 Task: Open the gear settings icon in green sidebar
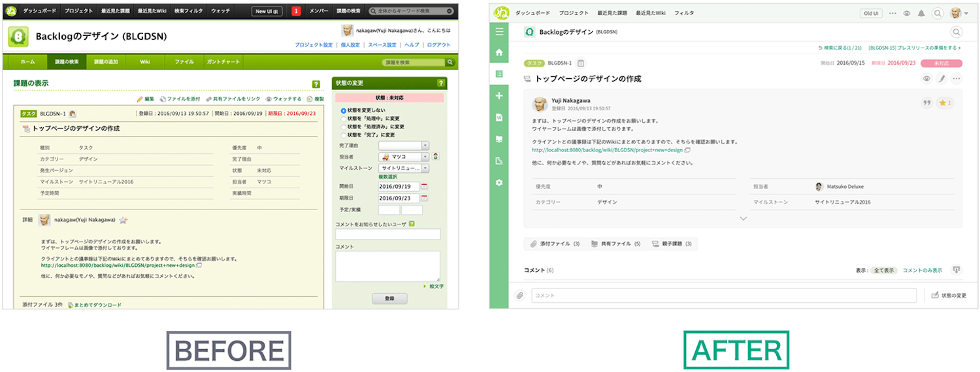click(x=499, y=183)
